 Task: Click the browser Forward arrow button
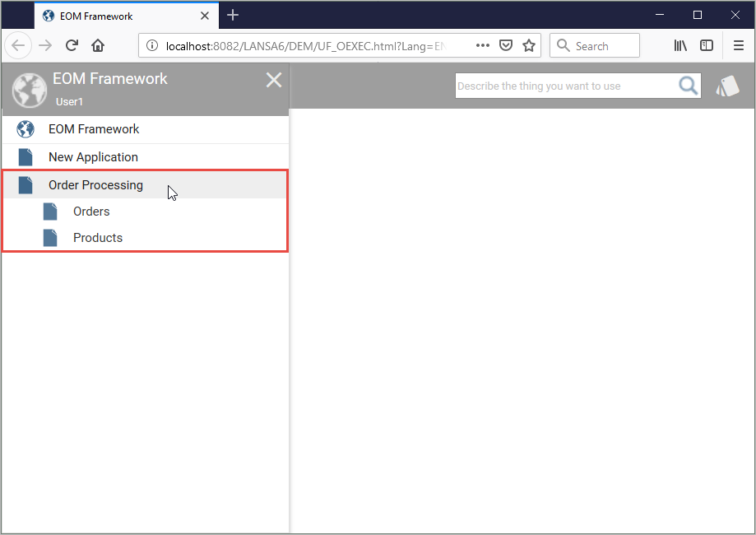45,46
